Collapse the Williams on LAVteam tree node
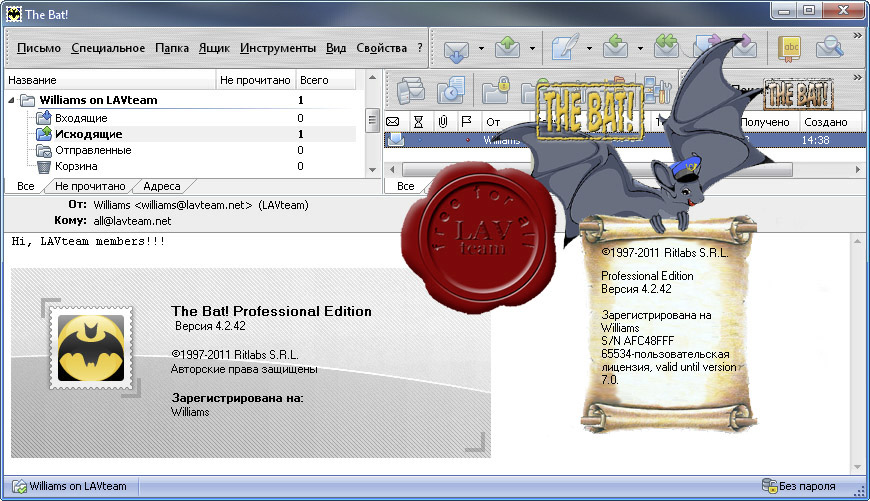 click(x=12, y=100)
